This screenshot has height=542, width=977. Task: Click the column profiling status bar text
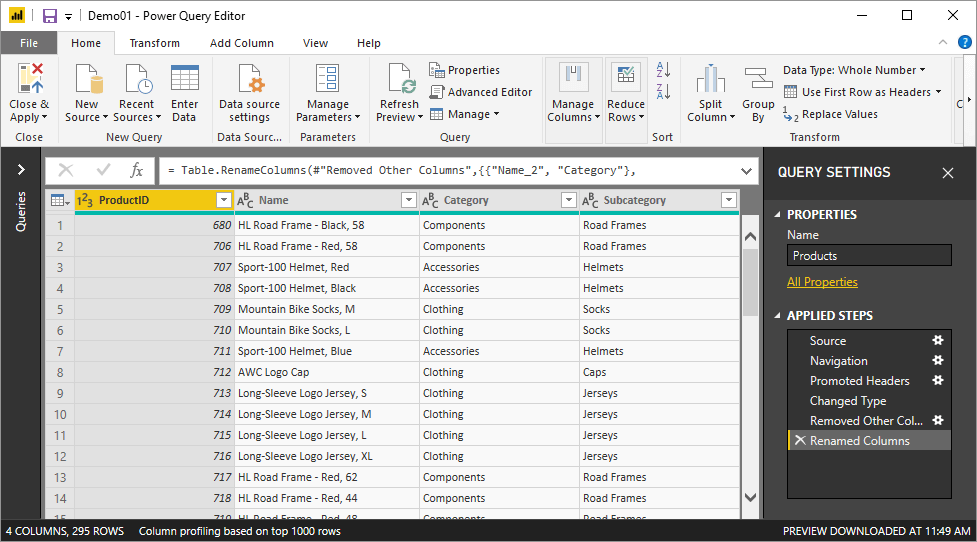239,531
